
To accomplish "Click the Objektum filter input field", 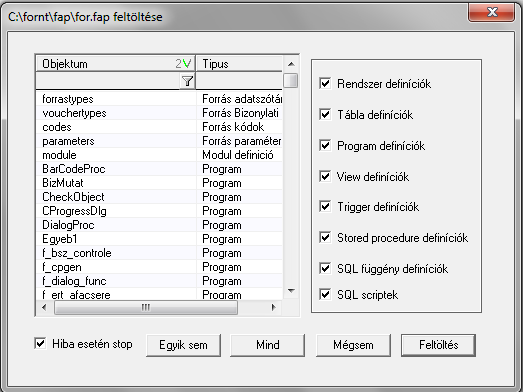I will pyautogui.click(x=108, y=81).
